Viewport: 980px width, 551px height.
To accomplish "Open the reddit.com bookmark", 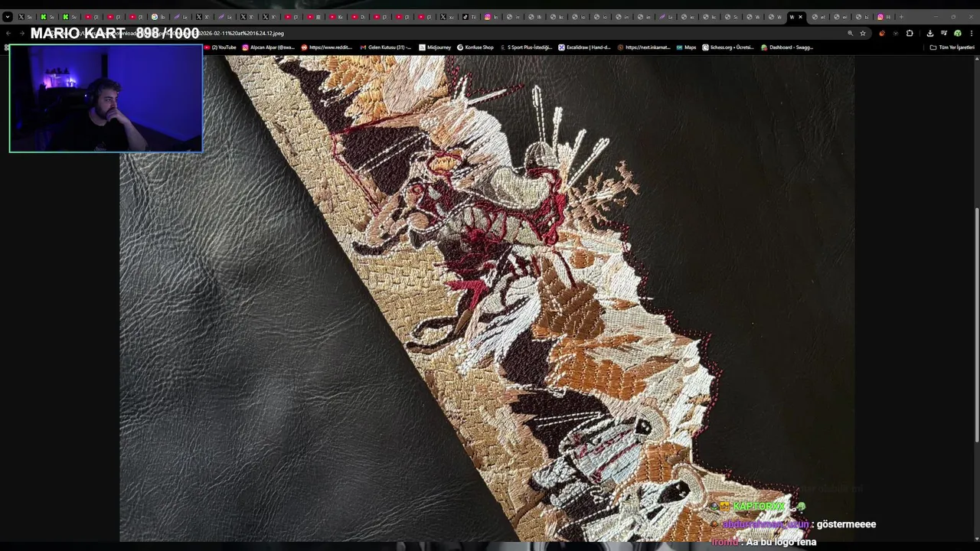I will coord(327,47).
